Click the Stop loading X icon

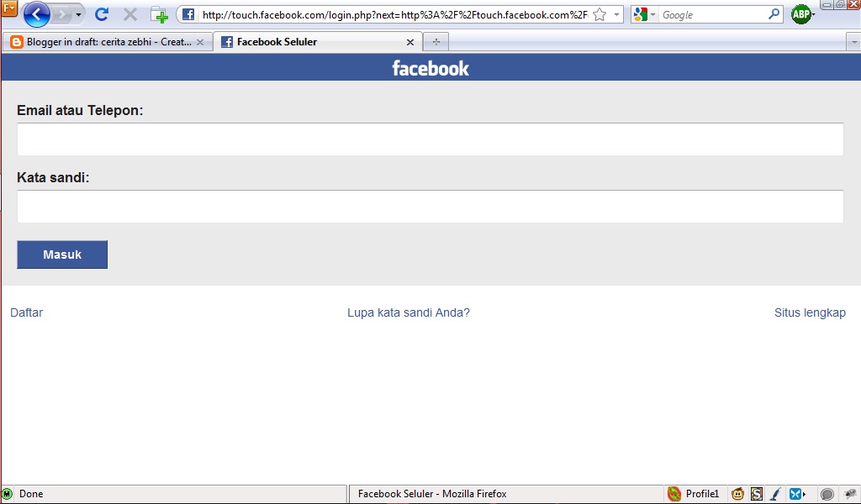coord(130,15)
